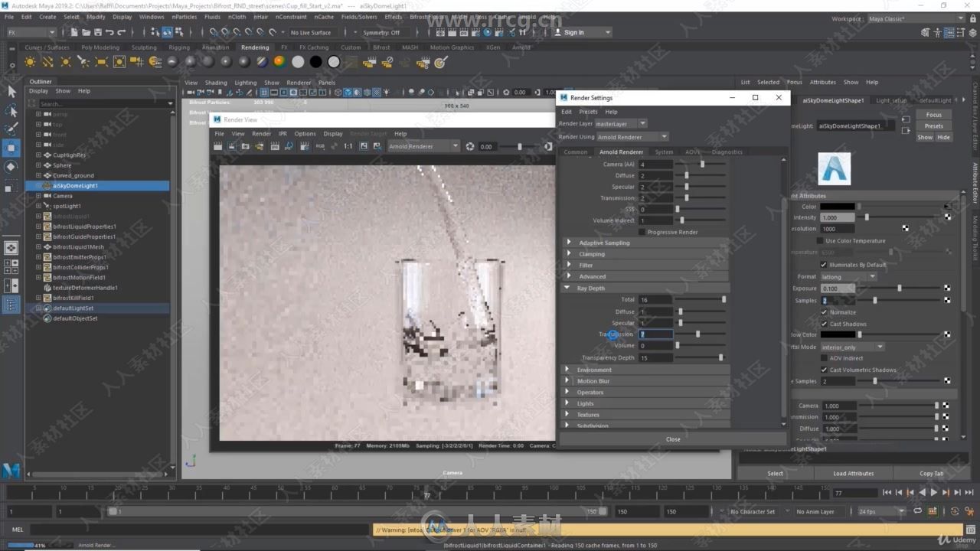Click Copy Tab button
980x551 pixels.
[x=931, y=473]
